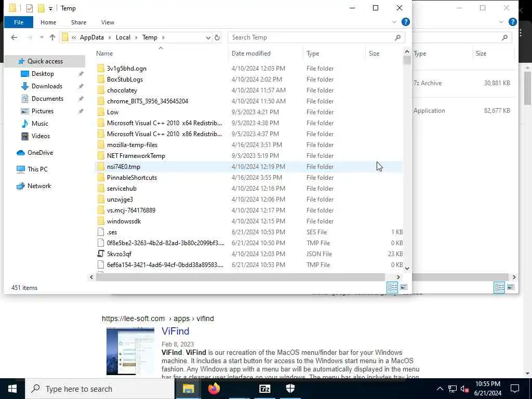Screen dimensions: 532x399
Task: Customize Quick Access Toolbar dropdown
Action: coord(50,8)
